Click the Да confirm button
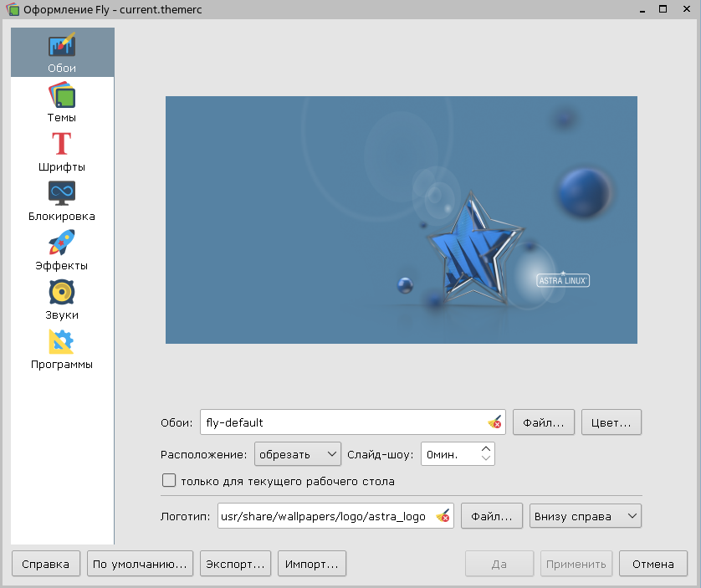701x588 pixels. 499,564
